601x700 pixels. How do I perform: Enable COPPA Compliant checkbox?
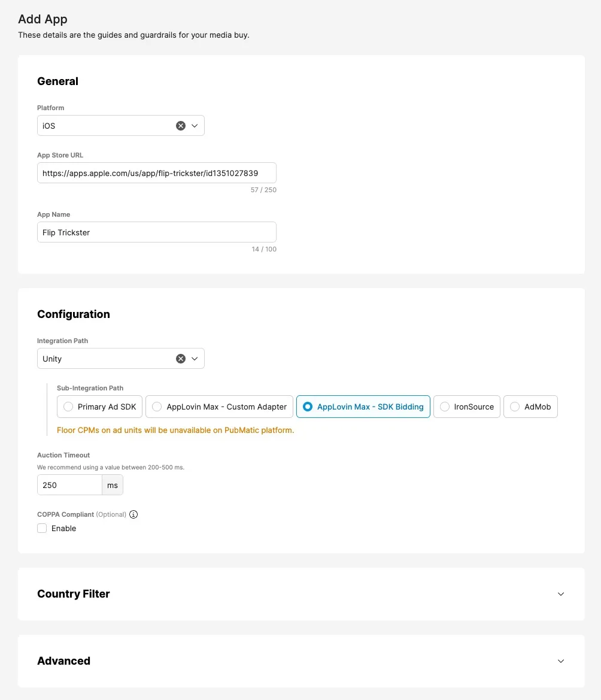tap(42, 528)
